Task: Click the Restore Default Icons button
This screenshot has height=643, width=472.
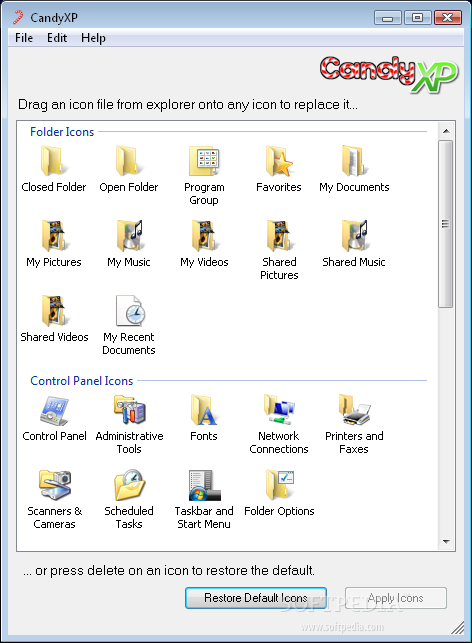Action: pyautogui.click(x=256, y=598)
